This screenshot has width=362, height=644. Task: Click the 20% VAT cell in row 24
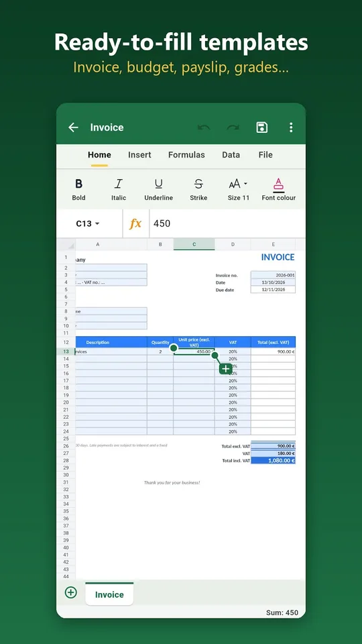233,431
